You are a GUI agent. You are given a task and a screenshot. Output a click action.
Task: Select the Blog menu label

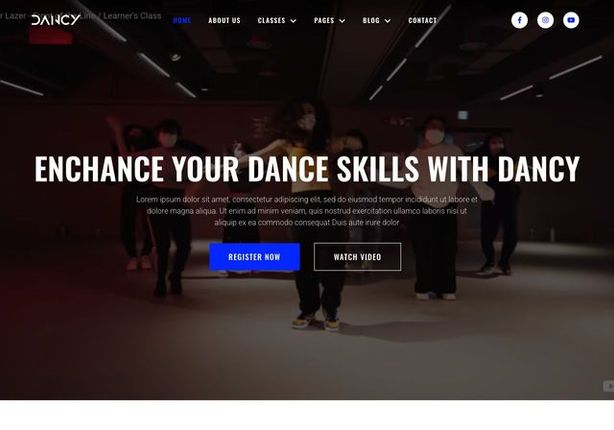pyautogui.click(x=371, y=20)
